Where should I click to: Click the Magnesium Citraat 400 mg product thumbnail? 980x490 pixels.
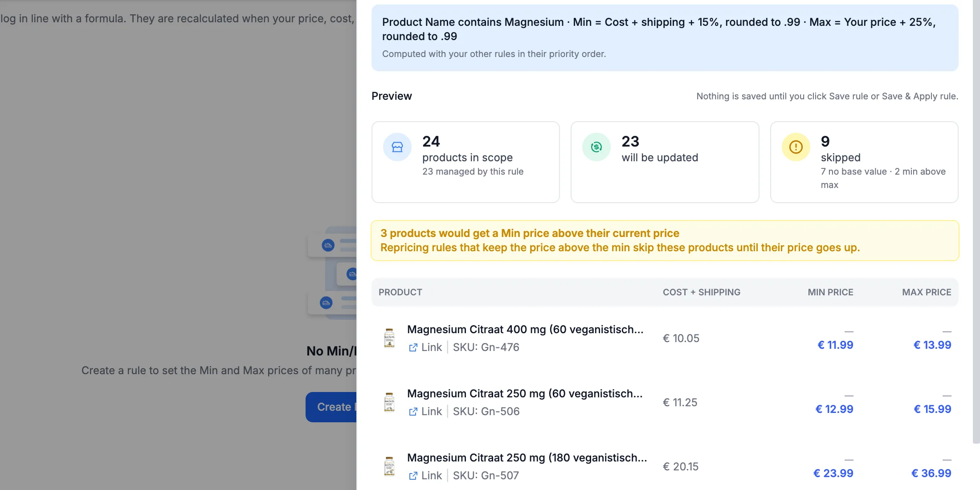(389, 338)
